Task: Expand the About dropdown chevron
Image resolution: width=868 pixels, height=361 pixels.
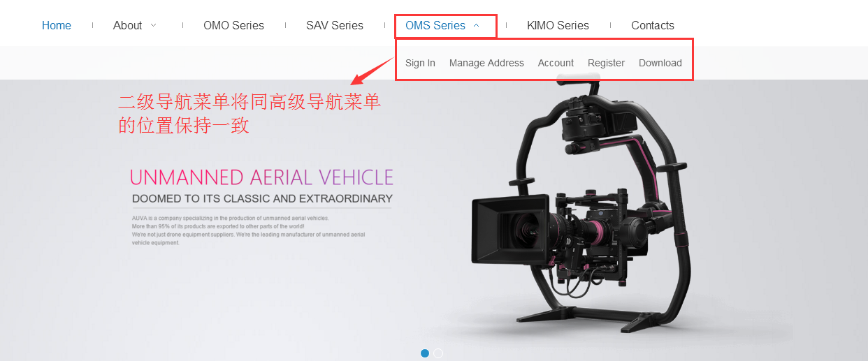Action: (154, 25)
